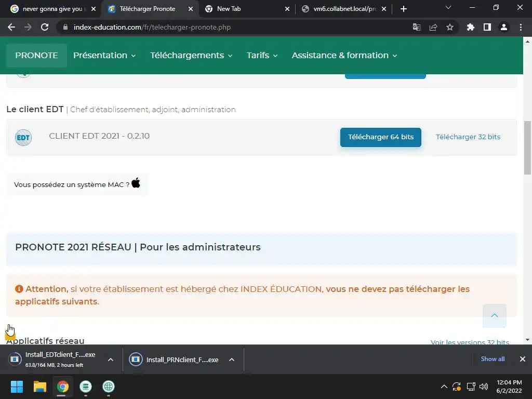532x399 pixels.
Task: Open the Extensions puzzle icon
Action: tap(470, 27)
